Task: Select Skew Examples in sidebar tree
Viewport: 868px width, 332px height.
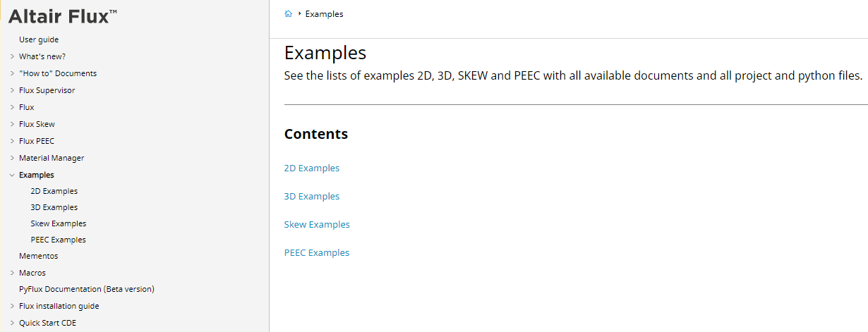Action: tap(59, 223)
